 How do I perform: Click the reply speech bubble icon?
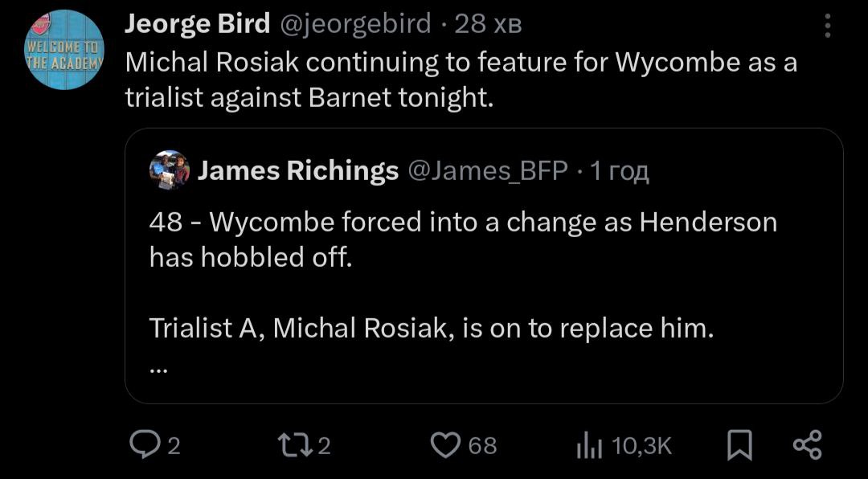tap(145, 444)
